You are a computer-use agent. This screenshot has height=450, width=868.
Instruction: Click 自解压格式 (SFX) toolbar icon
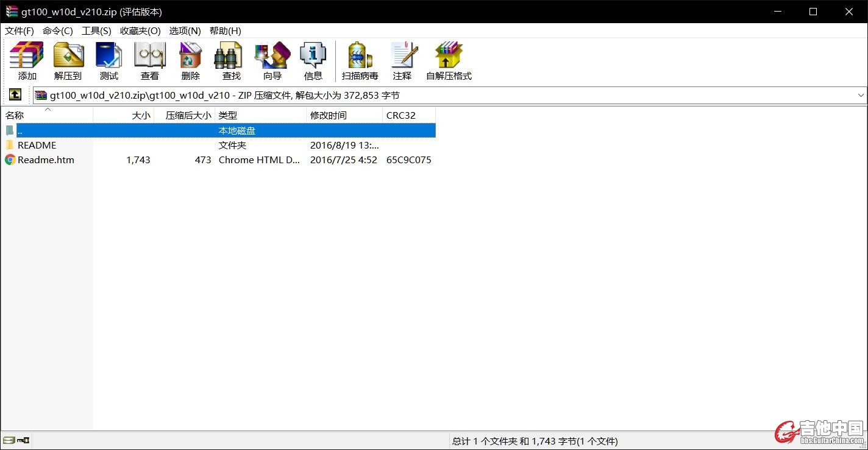tap(449, 61)
